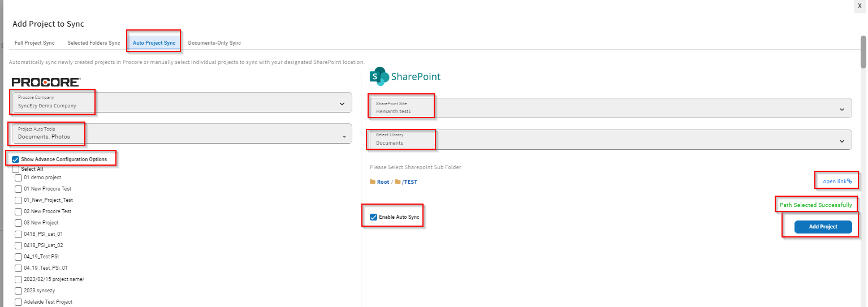
Task: Expand Procore Company dropdown
Action: pos(182,103)
